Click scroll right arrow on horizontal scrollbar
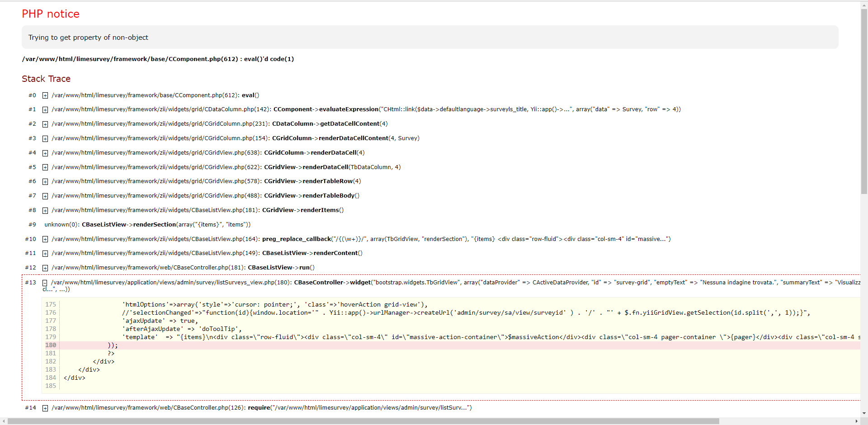The height and width of the screenshot is (425, 868). 856,421
